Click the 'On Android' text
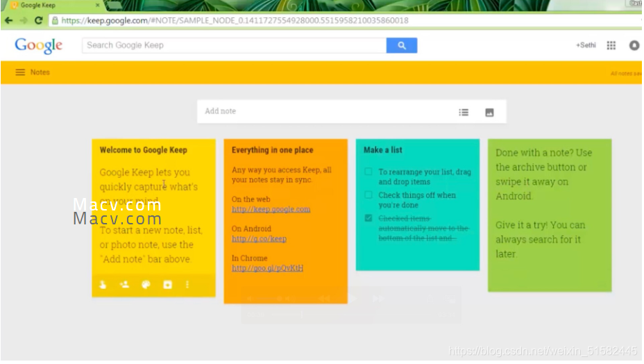This screenshot has height=364, width=644. click(x=251, y=229)
